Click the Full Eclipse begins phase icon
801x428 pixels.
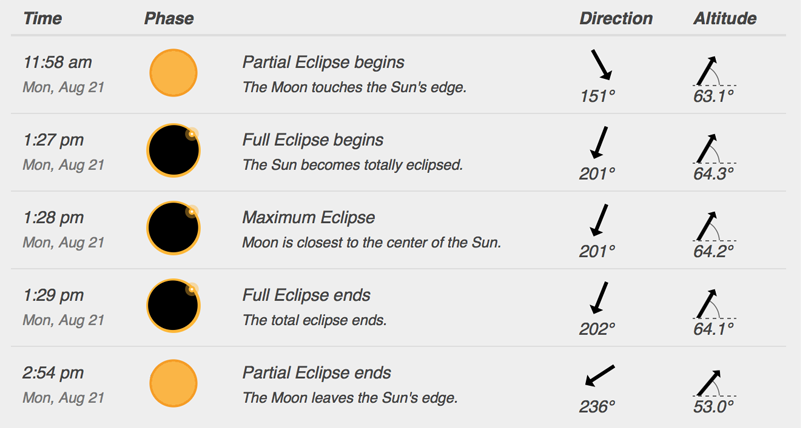tap(173, 150)
